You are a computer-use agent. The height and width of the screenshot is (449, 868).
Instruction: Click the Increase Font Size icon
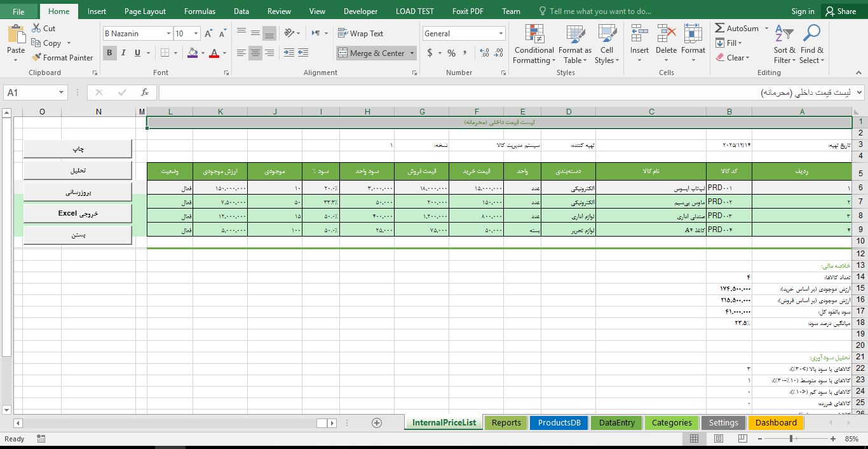pos(208,34)
